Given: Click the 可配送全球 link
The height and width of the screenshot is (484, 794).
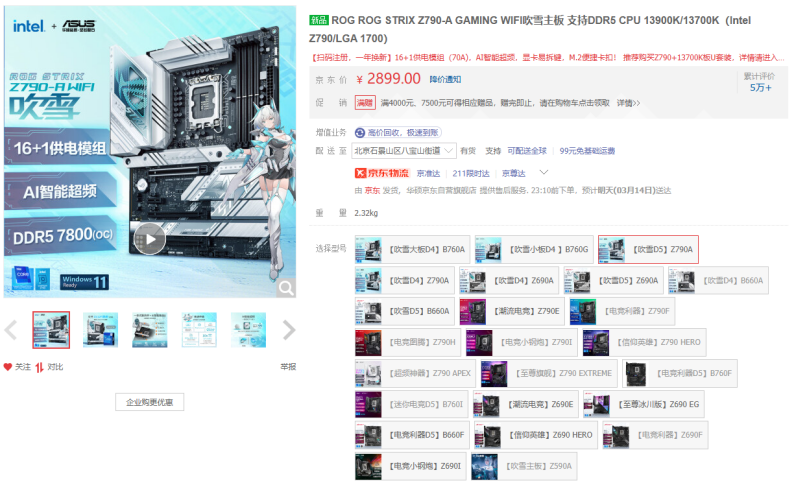Looking at the screenshot, I should coord(527,151).
